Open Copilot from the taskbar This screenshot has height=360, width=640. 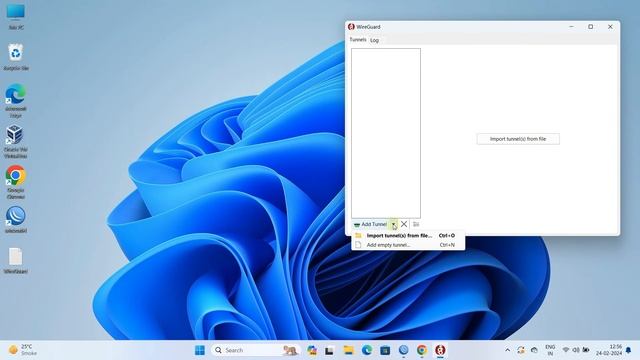tap(312, 350)
